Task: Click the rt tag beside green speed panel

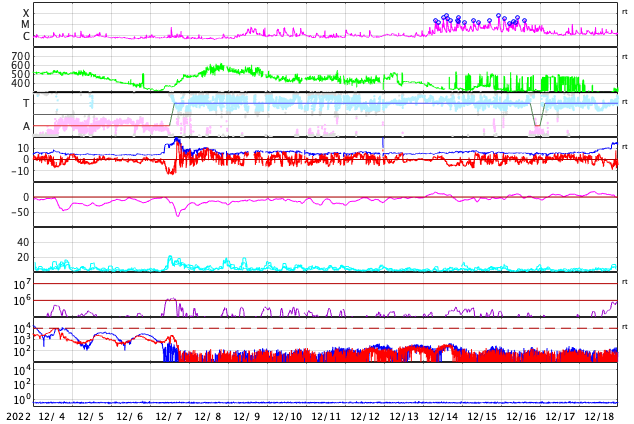Action: [x=624, y=57]
